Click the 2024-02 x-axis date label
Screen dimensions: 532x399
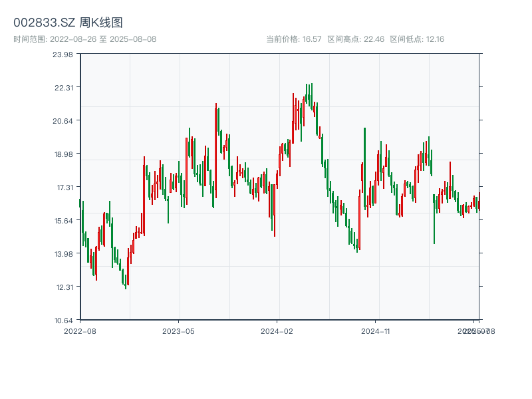pyautogui.click(x=277, y=331)
